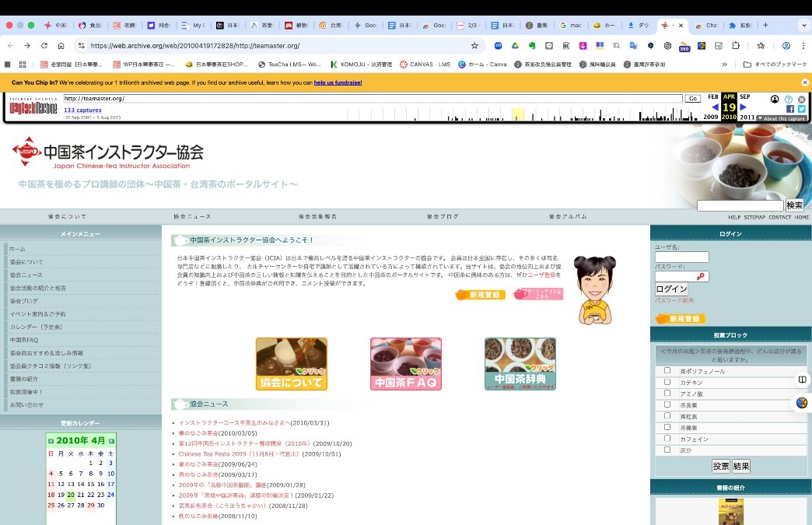Share the capture on Twitter
The width and height of the screenshot is (812, 525).
(802, 109)
